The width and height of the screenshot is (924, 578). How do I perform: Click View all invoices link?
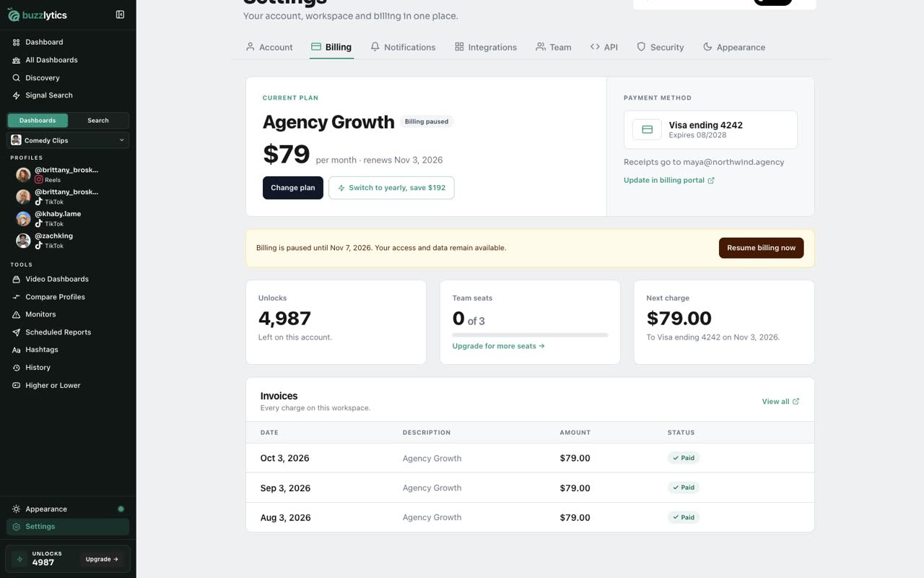[x=781, y=402]
